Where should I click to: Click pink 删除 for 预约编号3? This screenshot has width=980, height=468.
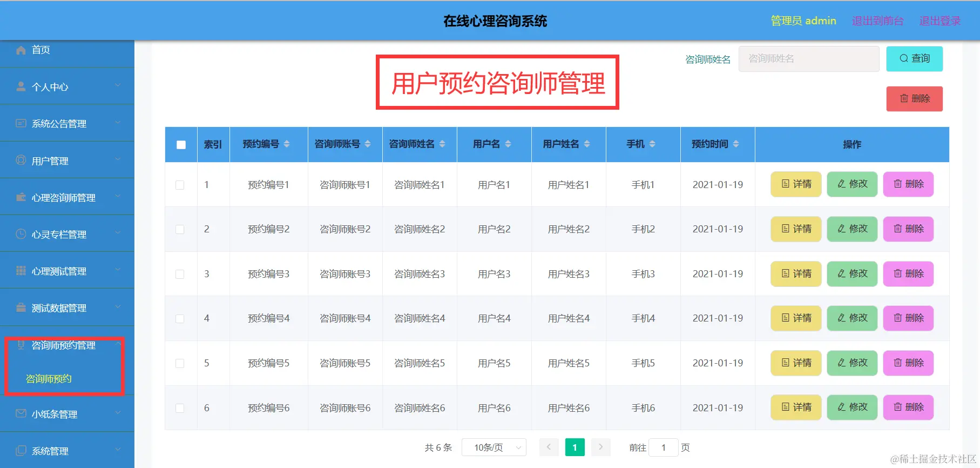(x=908, y=273)
